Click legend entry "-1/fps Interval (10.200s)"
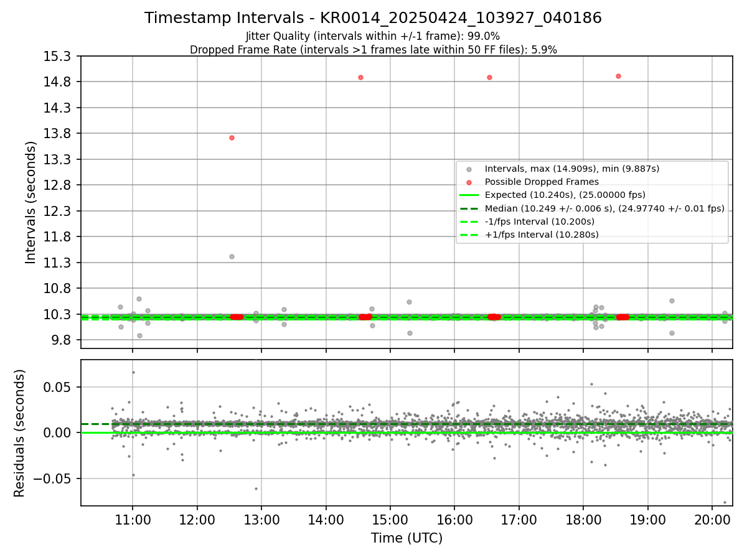This screenshot has width=747, height=560. (x=539, y=222)
